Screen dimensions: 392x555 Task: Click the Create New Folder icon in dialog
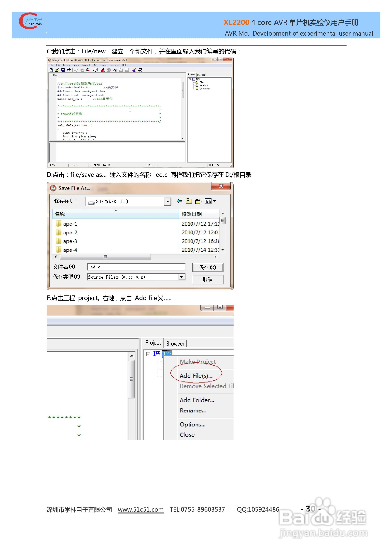(198, 201)
